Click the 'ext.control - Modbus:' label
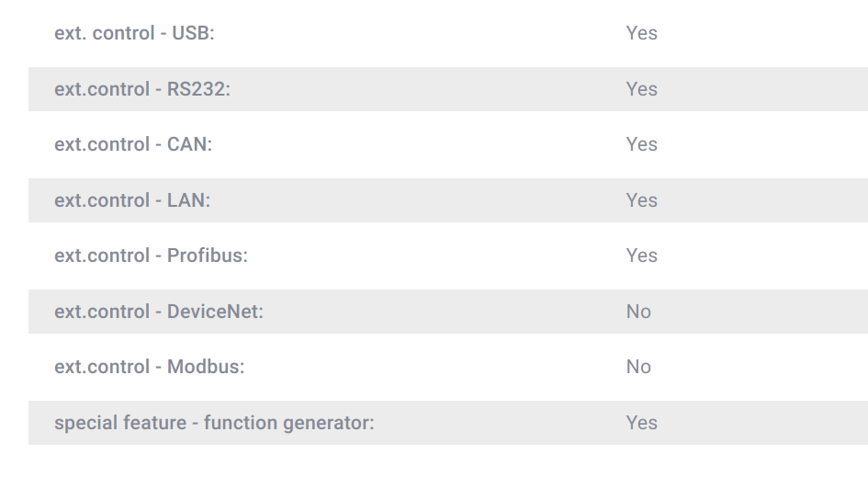 pos(150,367)
